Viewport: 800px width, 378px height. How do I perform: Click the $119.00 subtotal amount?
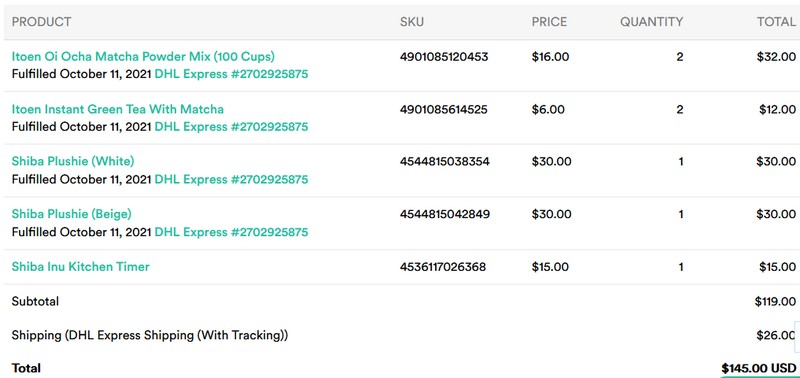coord(775,301)
